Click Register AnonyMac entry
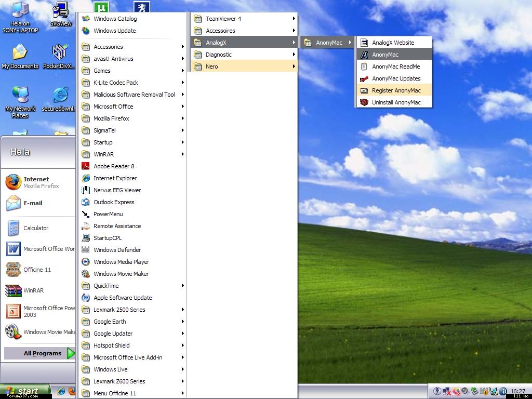 (x=394, y=90)
